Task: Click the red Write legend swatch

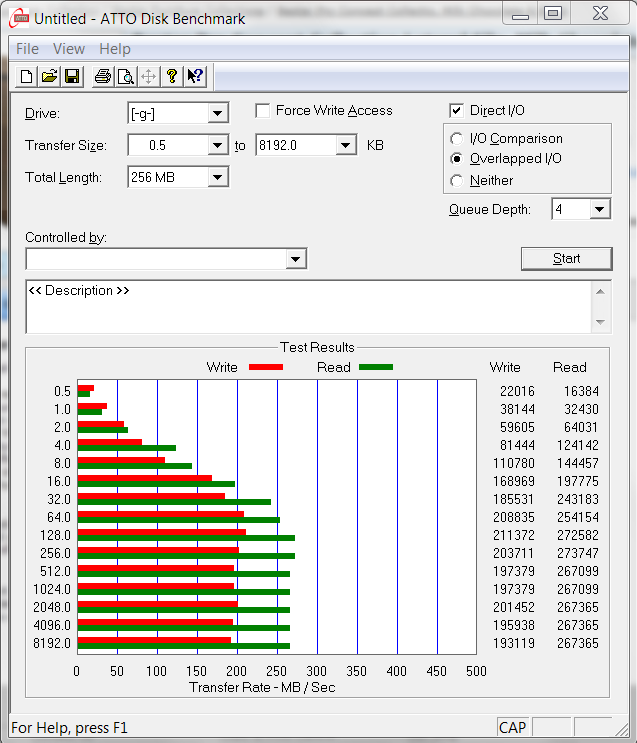Action: [265, 367]
